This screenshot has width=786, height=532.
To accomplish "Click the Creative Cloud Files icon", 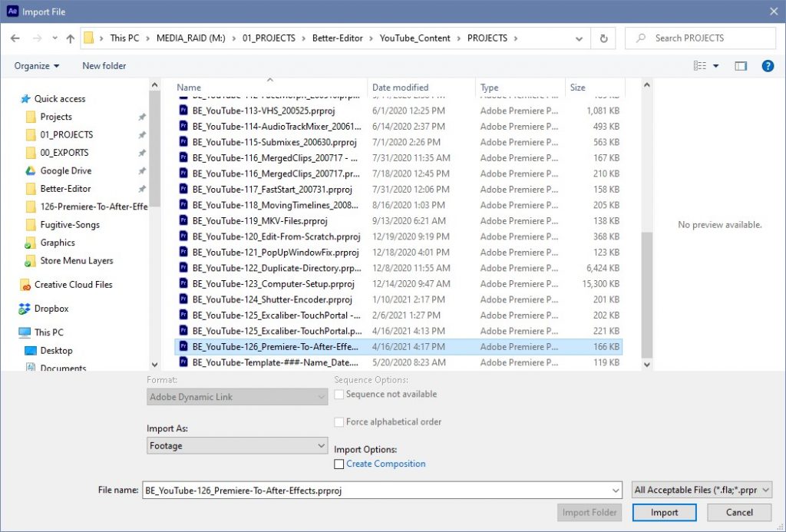I will coord(25,285).
